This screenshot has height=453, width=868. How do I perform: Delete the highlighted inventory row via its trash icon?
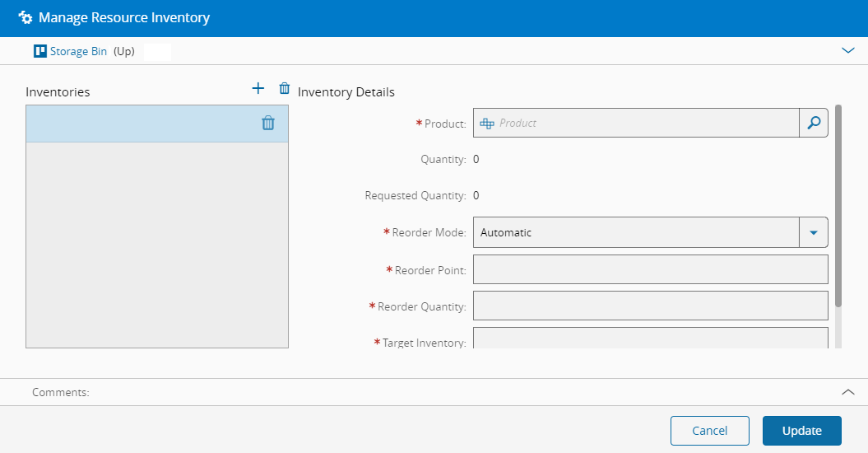point(268,124)
